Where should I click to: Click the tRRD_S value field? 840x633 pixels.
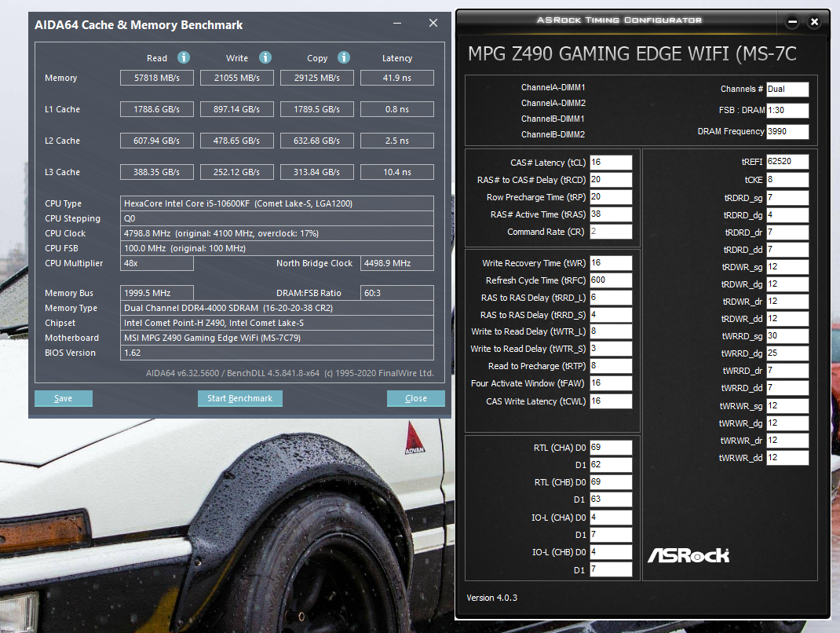[x=611, y=315]
